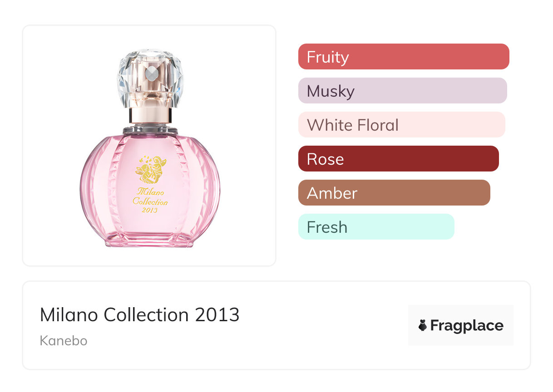Open the Milano Collection 2013 title heading
This screenshot has height=392, width=553.
pos(140,315)
